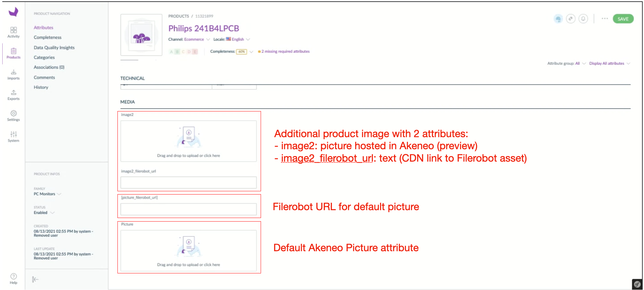Click the data quality score badge

183,51
